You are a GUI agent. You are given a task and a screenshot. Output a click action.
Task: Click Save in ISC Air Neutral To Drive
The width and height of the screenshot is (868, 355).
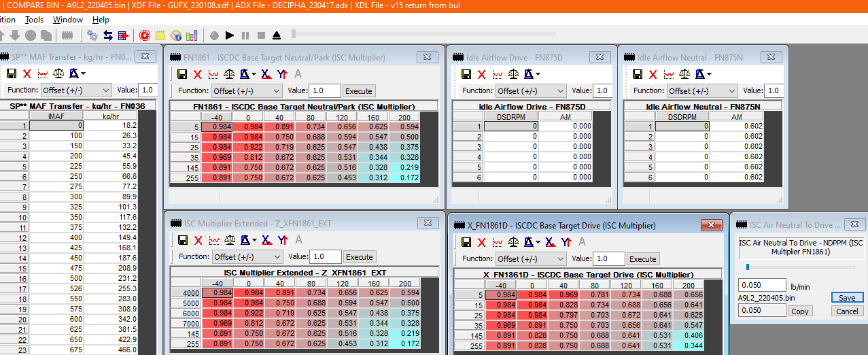(x=847, y=298)
